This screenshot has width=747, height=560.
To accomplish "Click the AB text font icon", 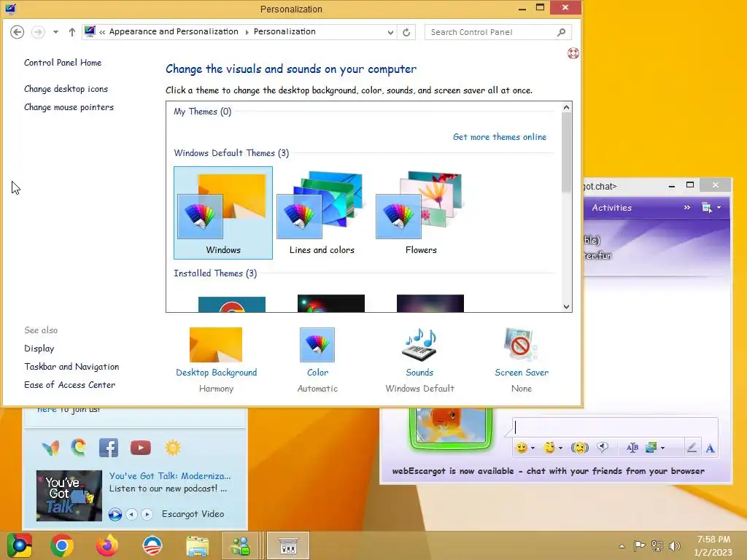I will 632,448.
